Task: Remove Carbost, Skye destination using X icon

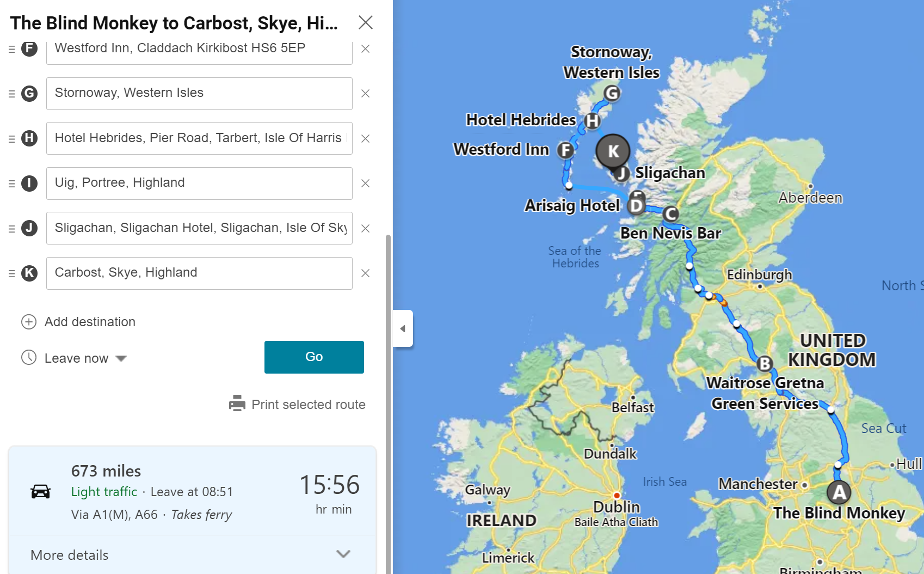Action: 366,273
